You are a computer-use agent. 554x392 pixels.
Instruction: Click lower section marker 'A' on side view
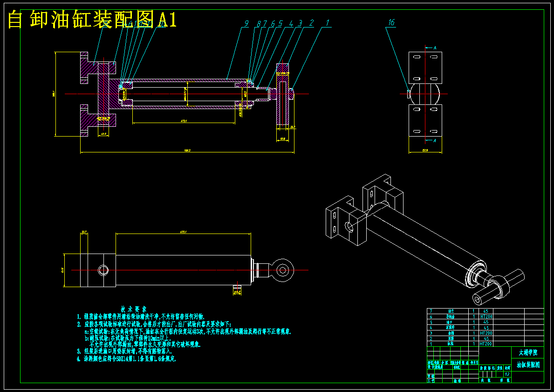coord(435,141)
